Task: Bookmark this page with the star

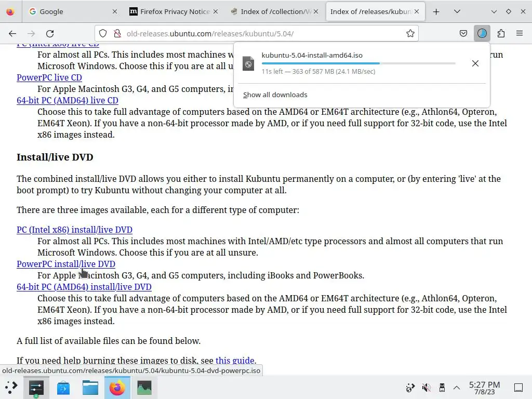Action: pos(410,33)
